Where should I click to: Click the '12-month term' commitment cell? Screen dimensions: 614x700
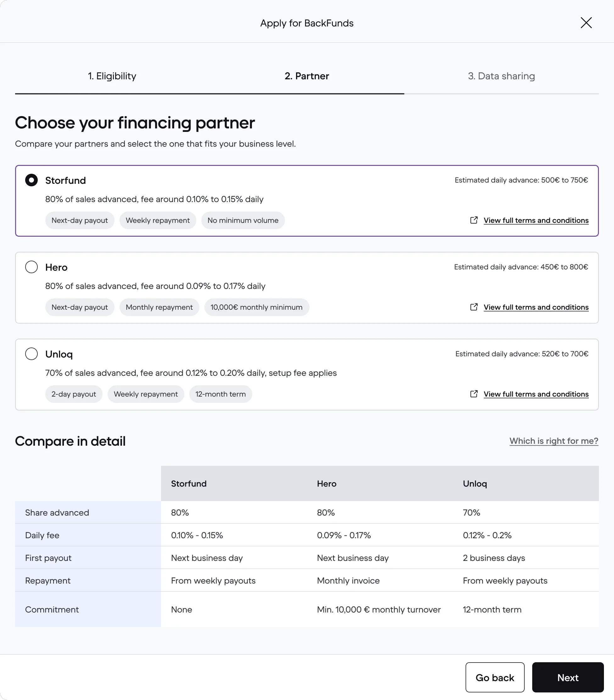coord(492,610)
